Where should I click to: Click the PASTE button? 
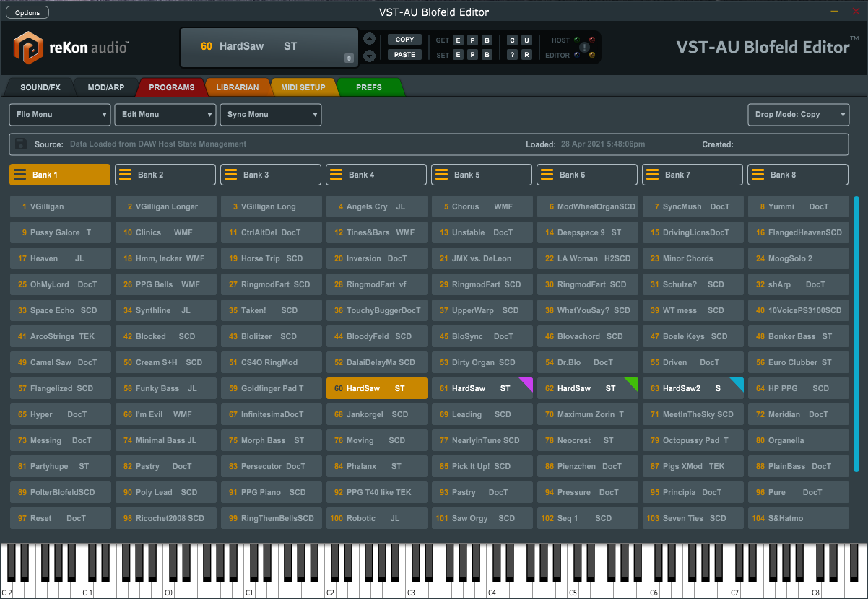coord(404,55)
